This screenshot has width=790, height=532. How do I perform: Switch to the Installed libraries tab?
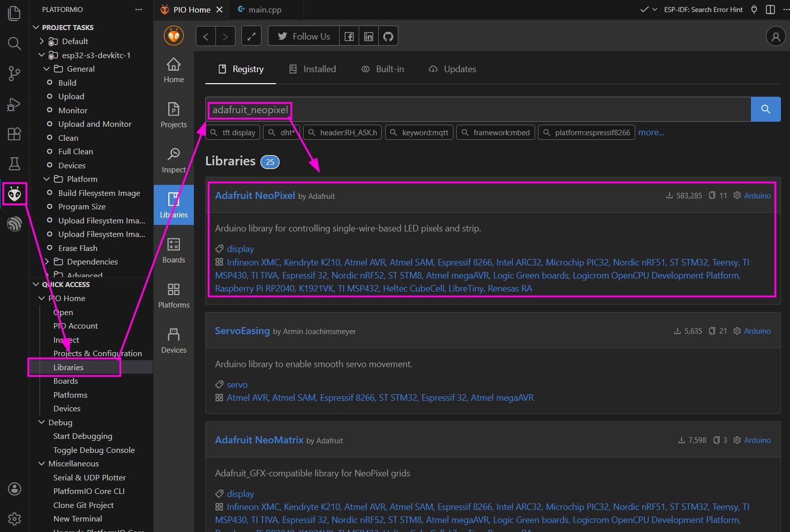pyautogui.click(x=313, y=69)
